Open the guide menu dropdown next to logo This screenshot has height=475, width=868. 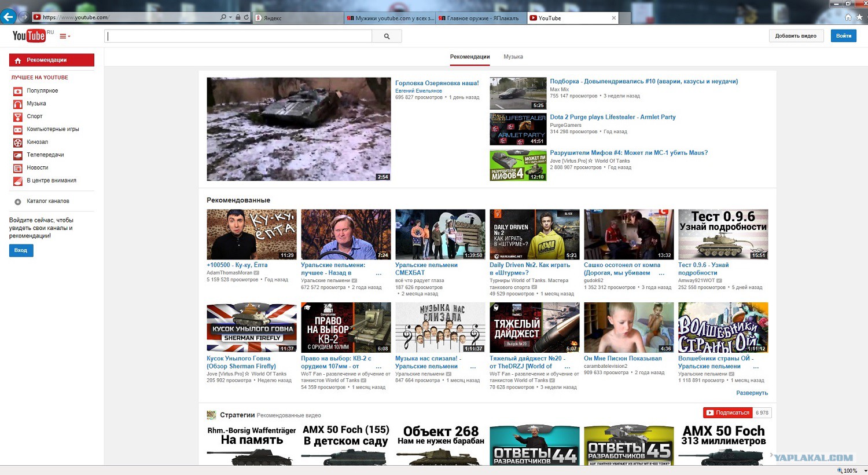pos(65,36)
